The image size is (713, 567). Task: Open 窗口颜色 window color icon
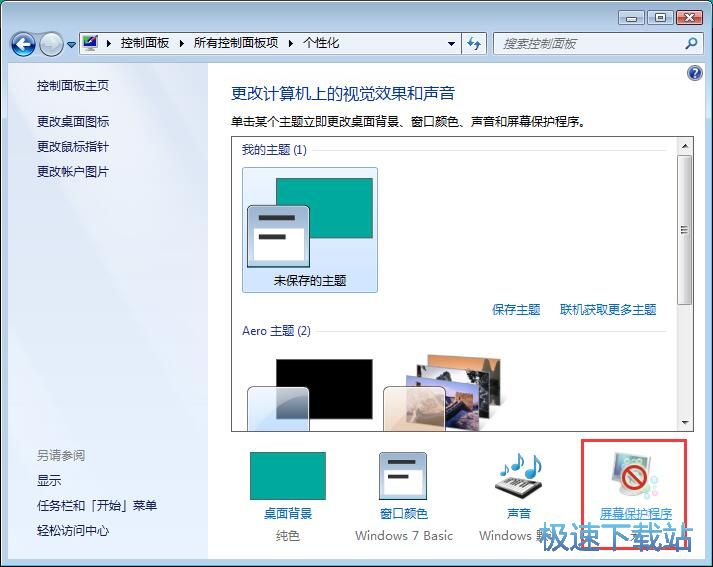[x=403, y=476]
